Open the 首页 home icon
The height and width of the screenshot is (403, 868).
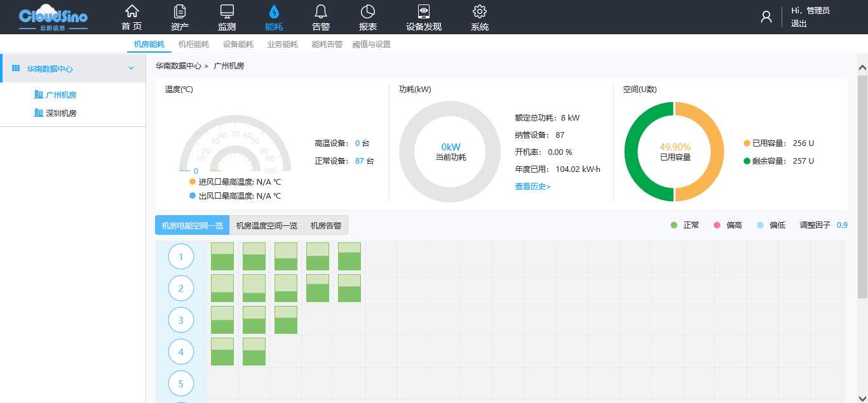[x=132, y=12]
